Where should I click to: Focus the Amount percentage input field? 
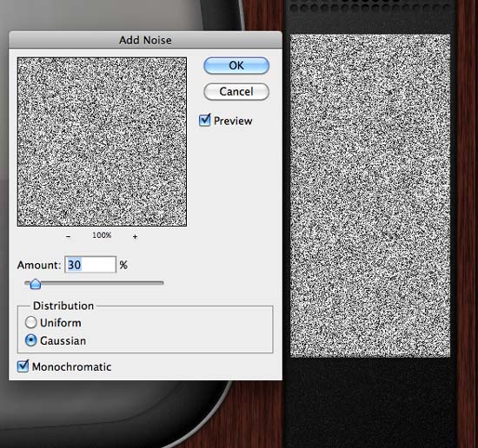tap(90, 264)
